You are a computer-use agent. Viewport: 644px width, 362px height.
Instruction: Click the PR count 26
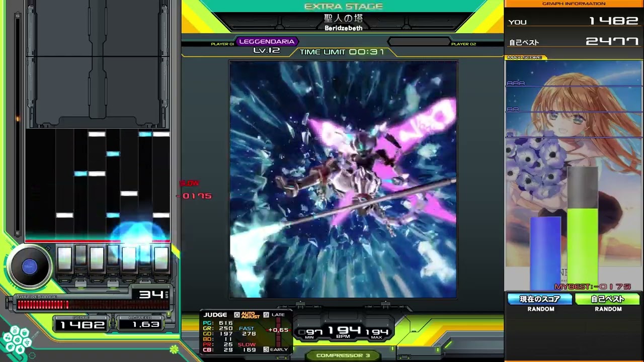click(228, 345)
